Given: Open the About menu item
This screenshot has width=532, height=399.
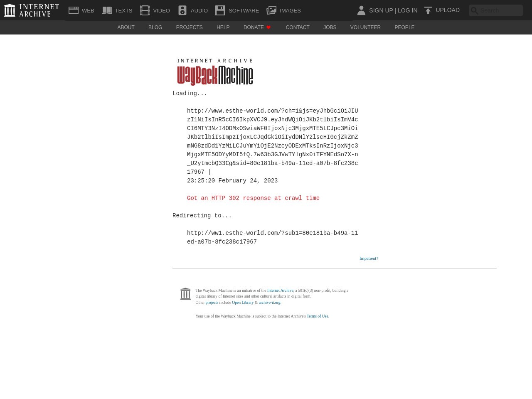Looking at the screenshot, I should (x=126, y=27).
